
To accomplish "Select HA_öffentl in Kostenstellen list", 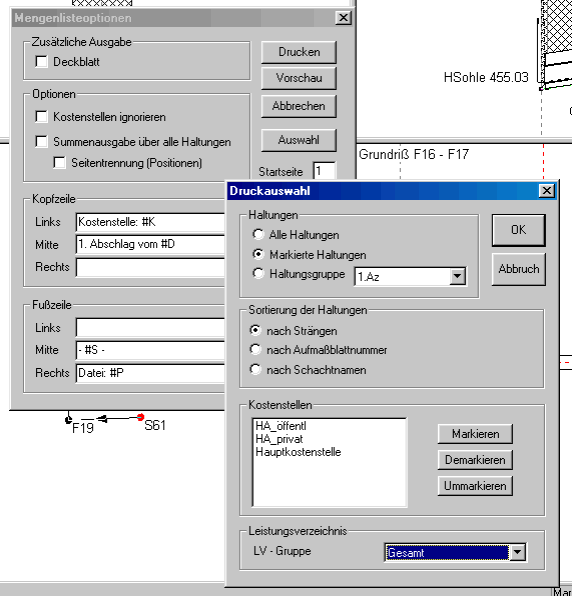I will pos(281,426).
